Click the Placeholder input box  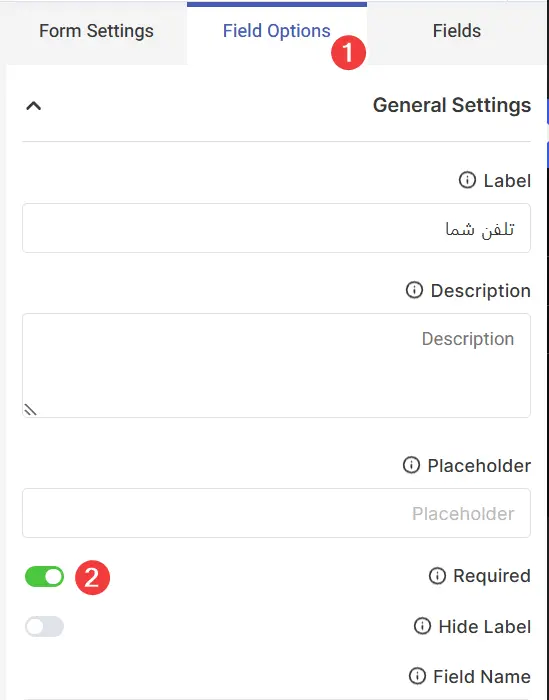click(276, 513)
